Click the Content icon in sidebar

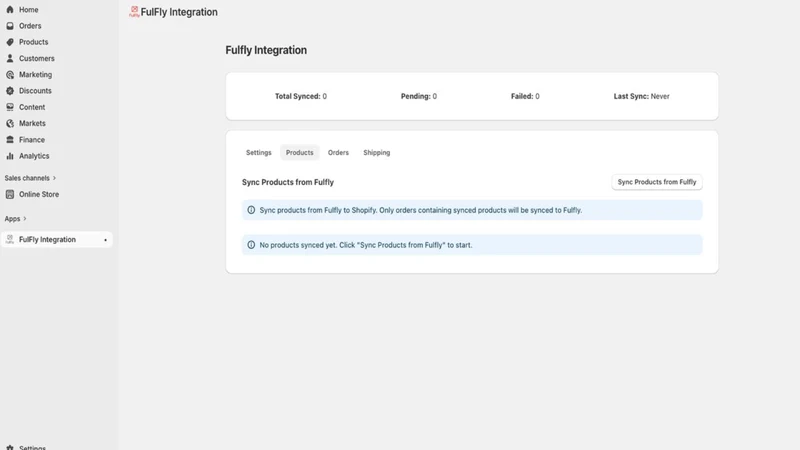point(10,107)
